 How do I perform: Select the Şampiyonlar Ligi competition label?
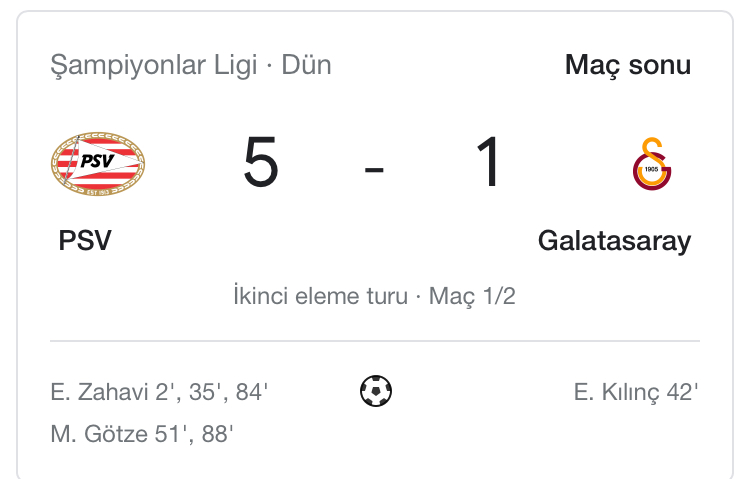coord(152,66)
